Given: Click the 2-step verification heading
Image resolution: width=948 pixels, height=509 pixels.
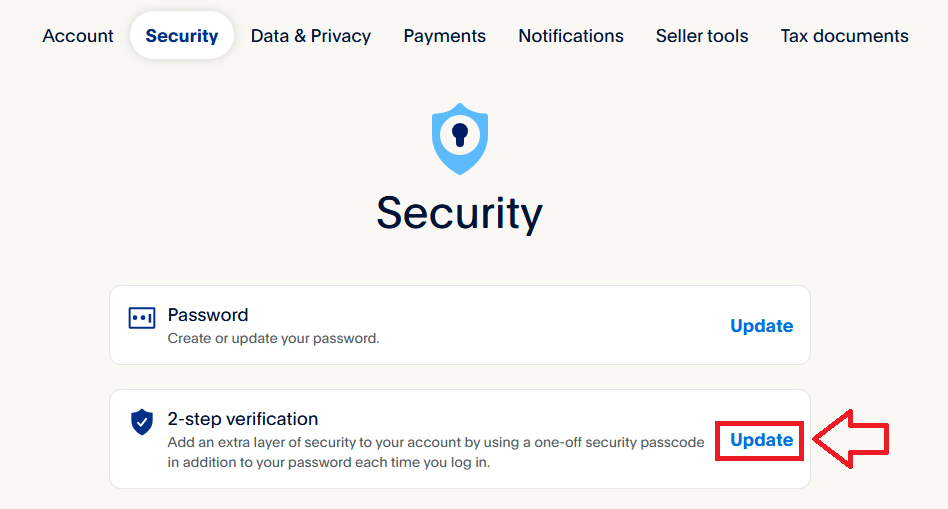Looking at the screenshot, I should point(243,419).
